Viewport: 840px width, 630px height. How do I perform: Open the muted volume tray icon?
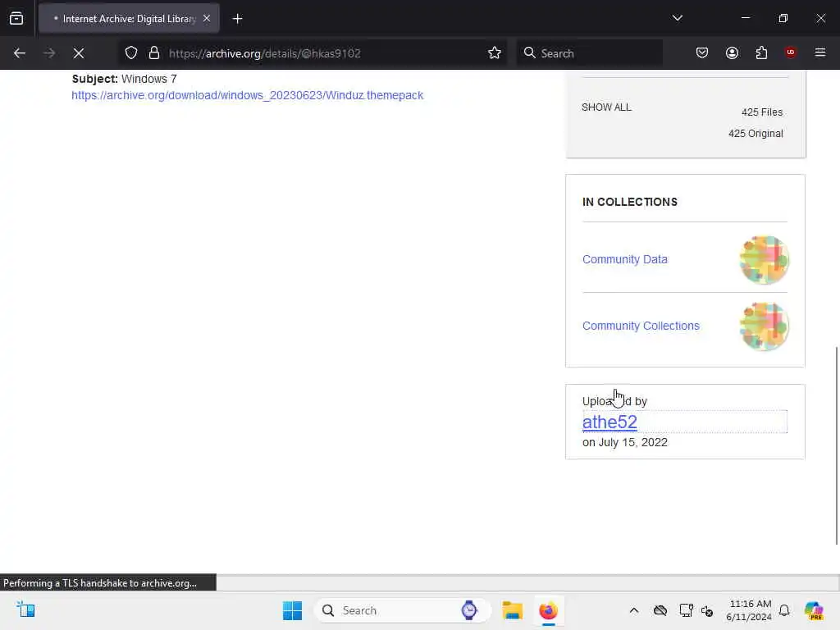click(707, 610)
